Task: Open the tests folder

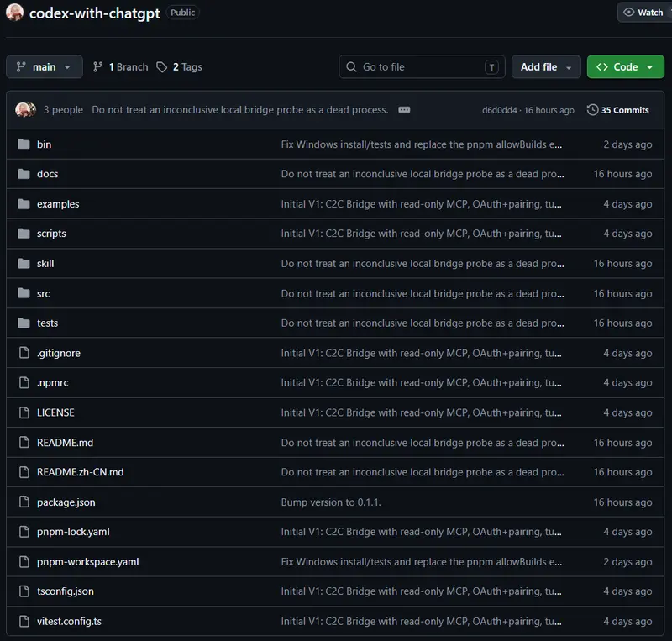Action: pos(47,323)
